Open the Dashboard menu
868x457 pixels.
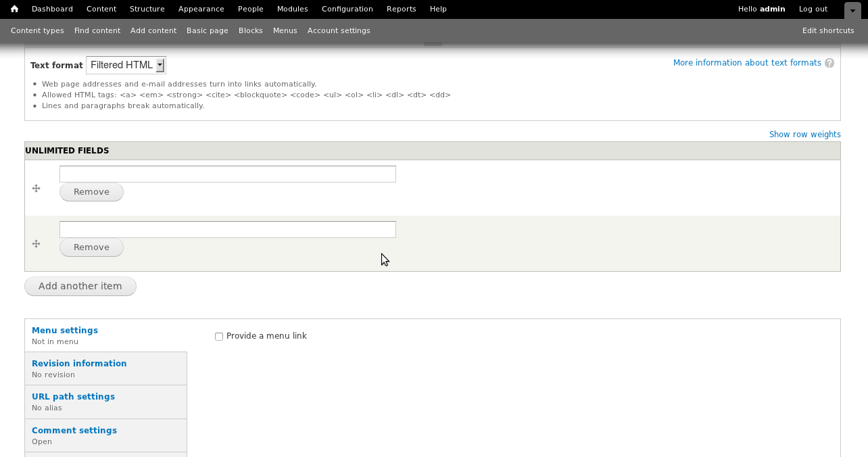click(52, 9)
